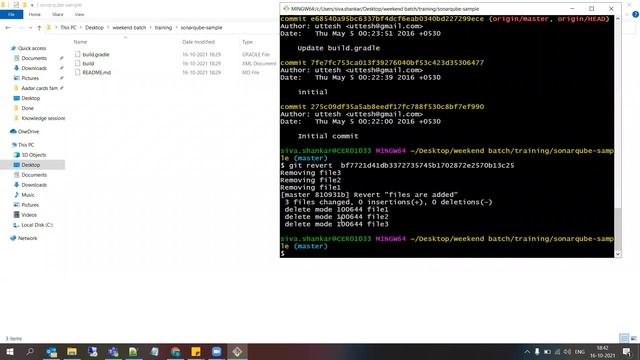
Task: Open volume control in system tray
Action: 567,352
